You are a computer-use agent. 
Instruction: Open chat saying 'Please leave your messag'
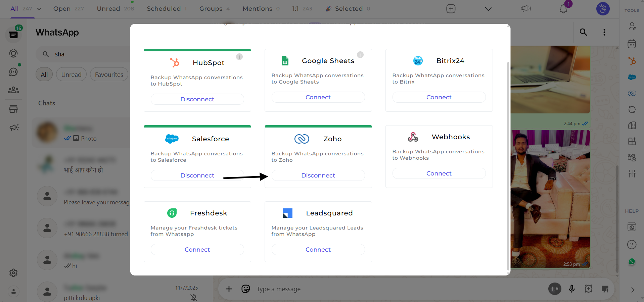point(81,197)
